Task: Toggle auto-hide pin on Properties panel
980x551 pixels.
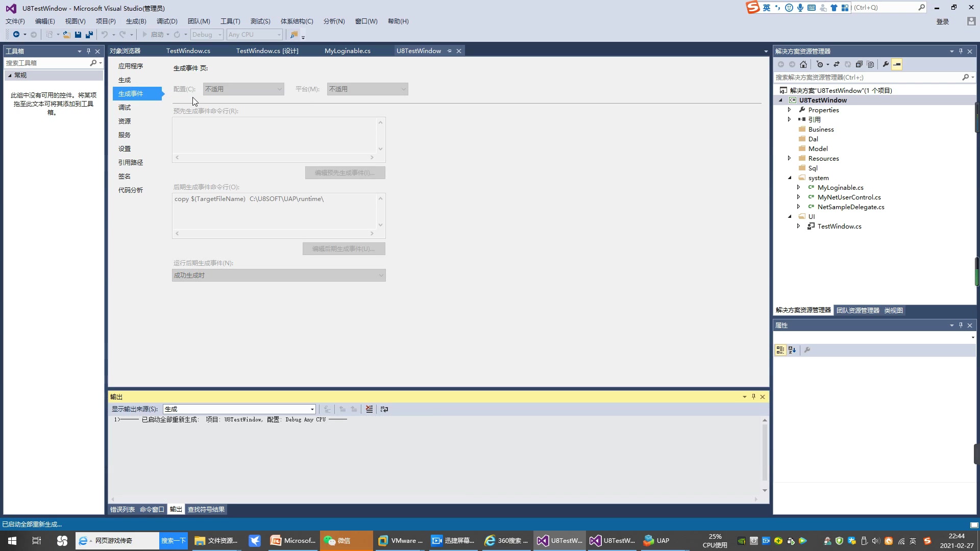Action: [x=961, y=325]
